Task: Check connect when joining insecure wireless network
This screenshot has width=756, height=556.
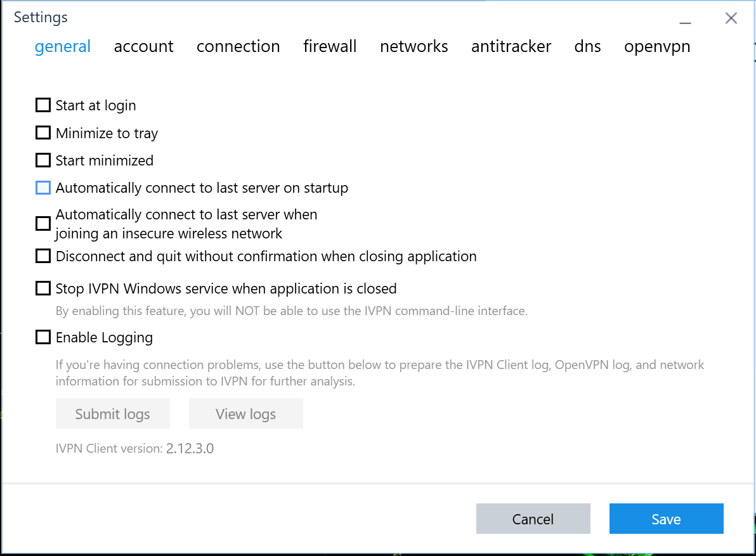Action: [x=42, y=223]
